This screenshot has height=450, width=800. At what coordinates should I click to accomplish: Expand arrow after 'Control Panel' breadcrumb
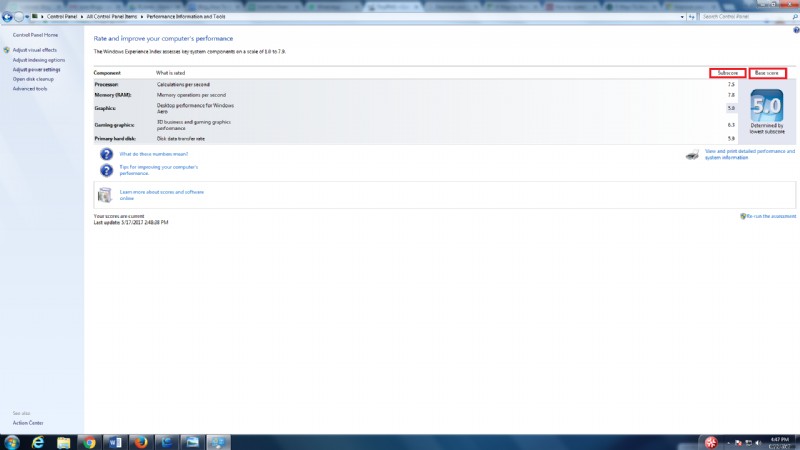pos(82,17)
